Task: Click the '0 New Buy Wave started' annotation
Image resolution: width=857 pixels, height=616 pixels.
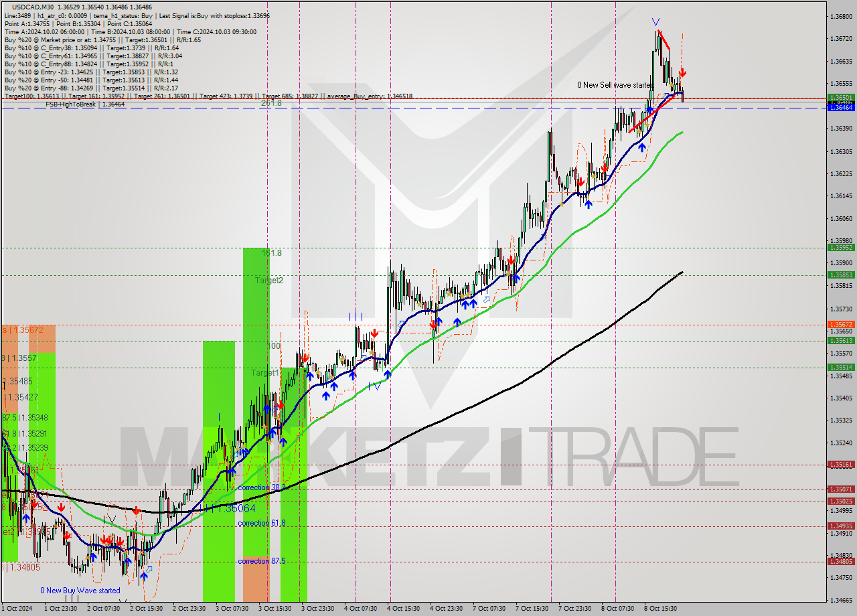Action: coord(80,591)
